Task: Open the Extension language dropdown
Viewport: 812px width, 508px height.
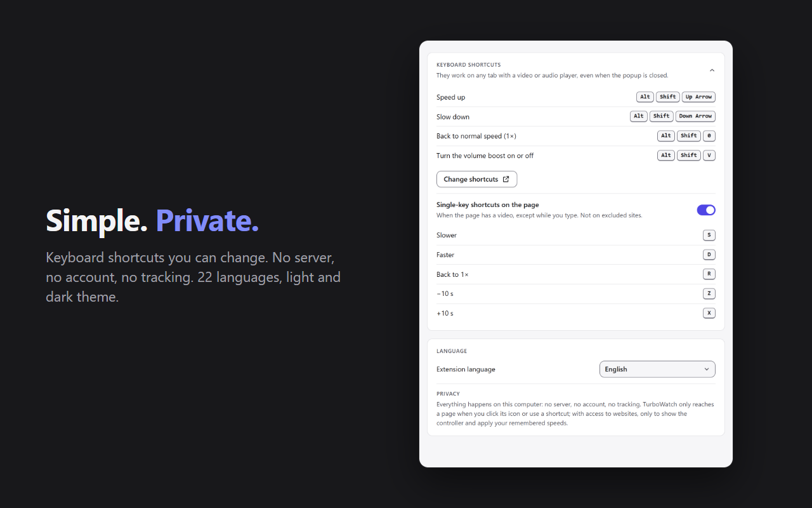Action: pyautogui.click(x=657, y=369)
